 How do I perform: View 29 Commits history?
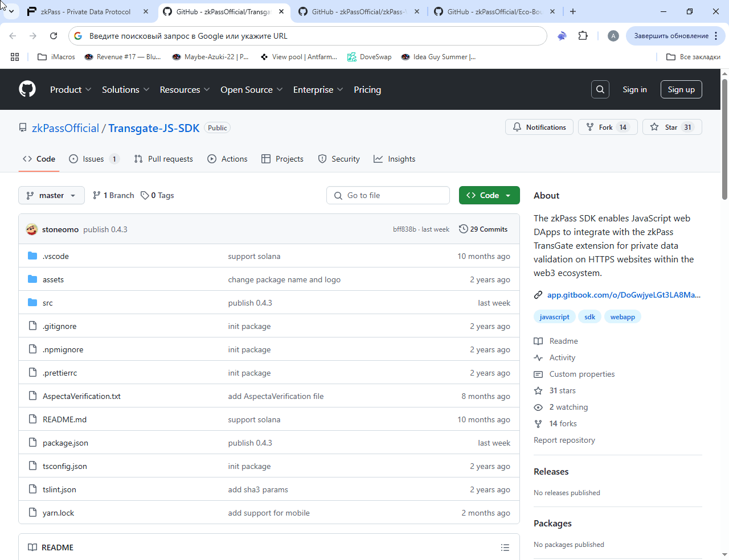(x=483, y=229)
